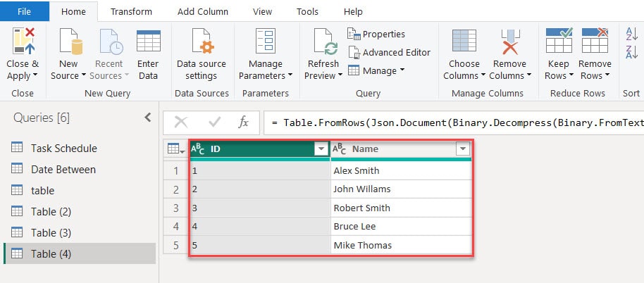The height and width of the screenshot is (283, 644).
Task: Select the Task Schedule query
Action: coord(80,148)
